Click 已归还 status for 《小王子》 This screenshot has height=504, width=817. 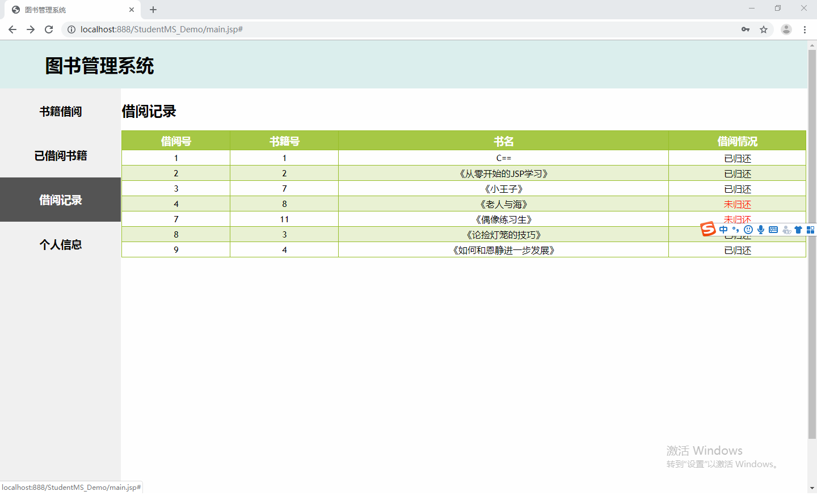click(x=738, y=189)
